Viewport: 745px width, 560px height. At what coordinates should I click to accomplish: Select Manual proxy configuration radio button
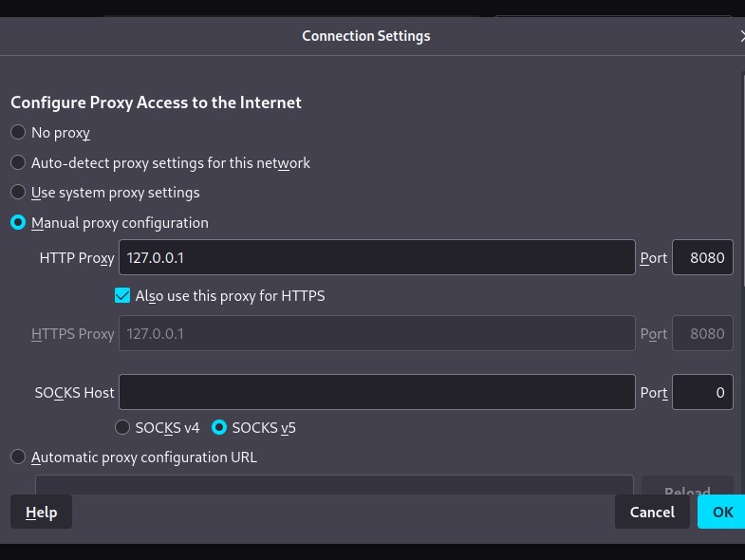click(x=18, y=223)
